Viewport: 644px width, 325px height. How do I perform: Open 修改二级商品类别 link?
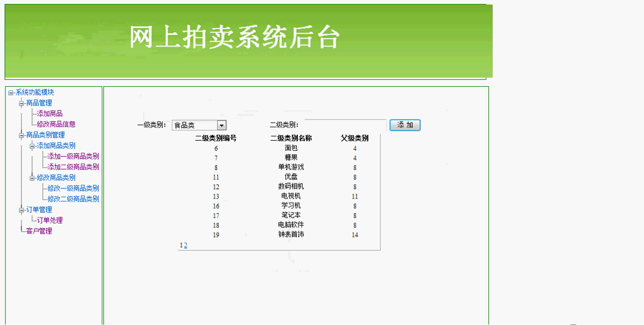point(73,199)
